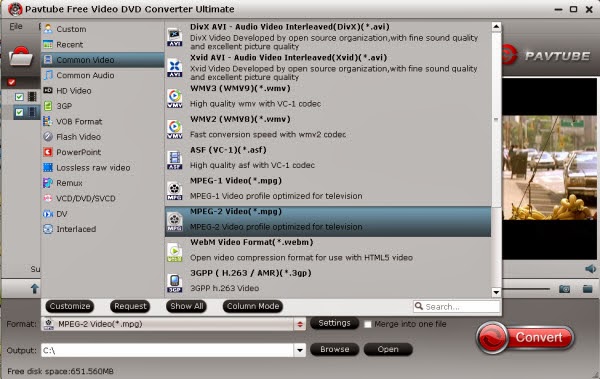Choose WMV2 (WMV8)(*.wmv) format title
600x379 pixels.
point(240,119)
